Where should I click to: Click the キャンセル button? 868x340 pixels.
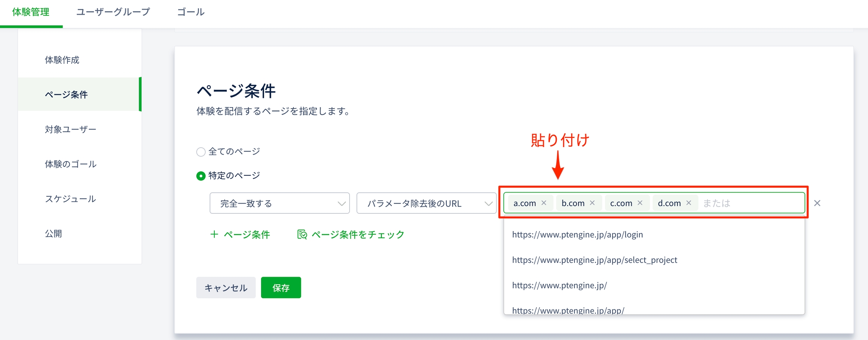pyautogui.click(x=226, y=288)
